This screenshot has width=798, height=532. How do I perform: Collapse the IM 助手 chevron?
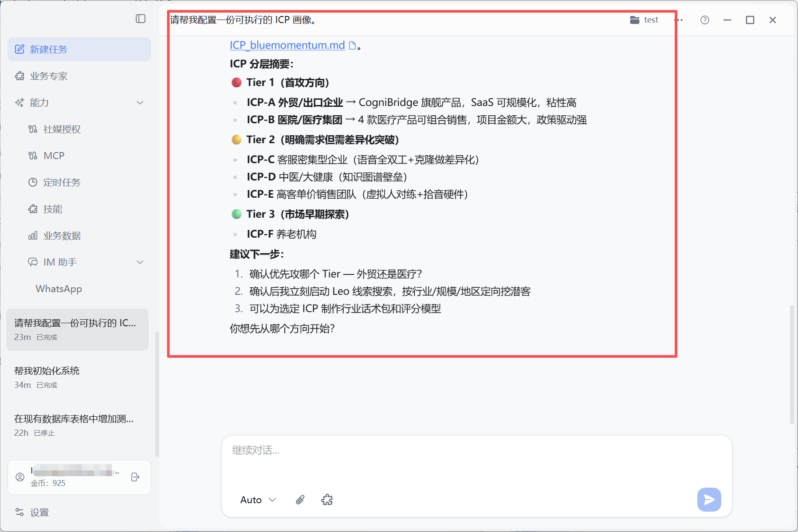(140, 262)
